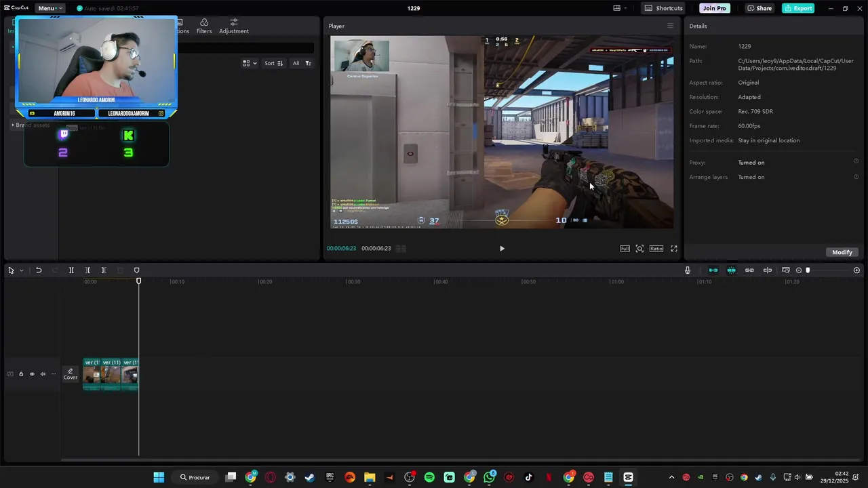Lock the main video track

[21, 374]
